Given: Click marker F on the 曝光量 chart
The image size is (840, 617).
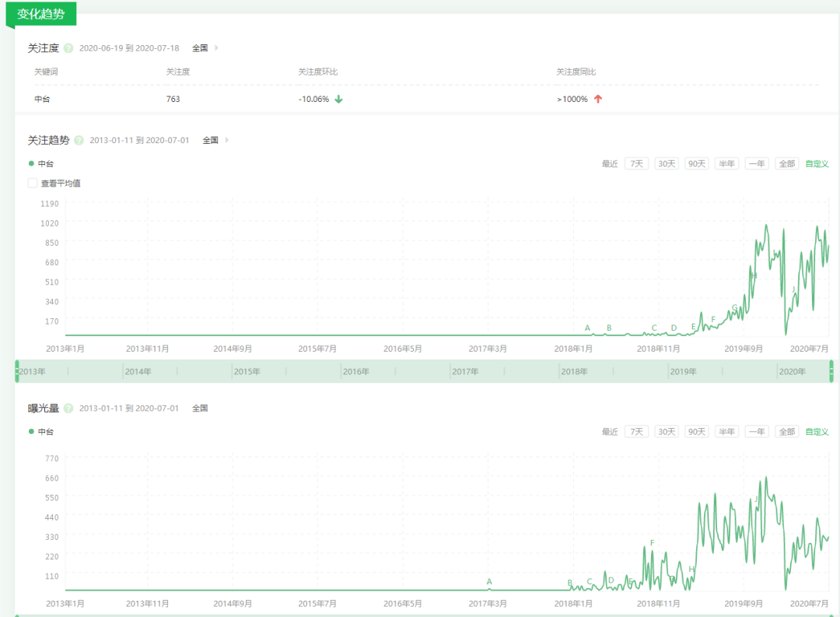Looking at the screenshot, I should [x=652, y=543].
